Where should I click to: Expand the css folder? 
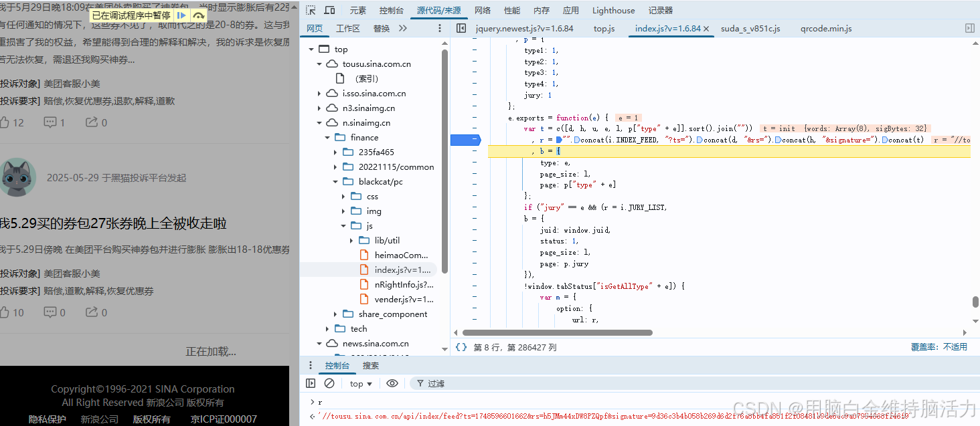pos(343,197)
